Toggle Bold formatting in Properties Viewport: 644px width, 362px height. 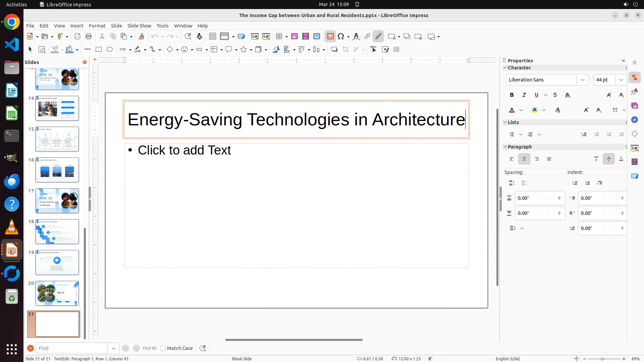[x=512, y=95]
